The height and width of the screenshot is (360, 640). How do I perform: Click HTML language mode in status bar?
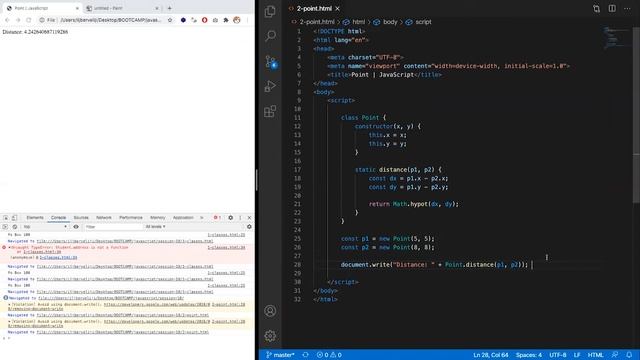[595, 355]
